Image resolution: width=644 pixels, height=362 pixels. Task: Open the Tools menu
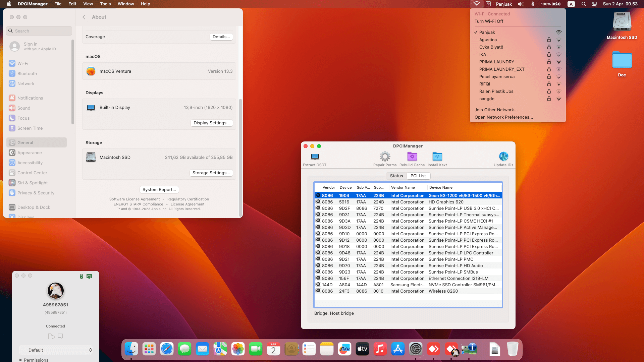click(x=105, y=4)
